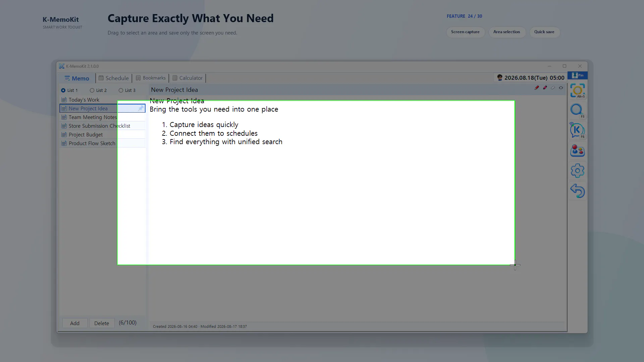This screenshot has width=644, height=362.
Task: Open the Today's Work memo
Action: coord(102,100)
